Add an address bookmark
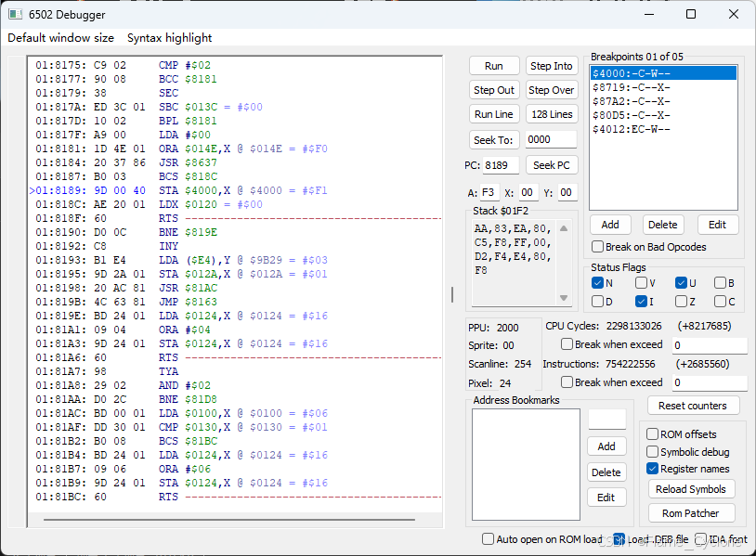 tap(606, 446)
